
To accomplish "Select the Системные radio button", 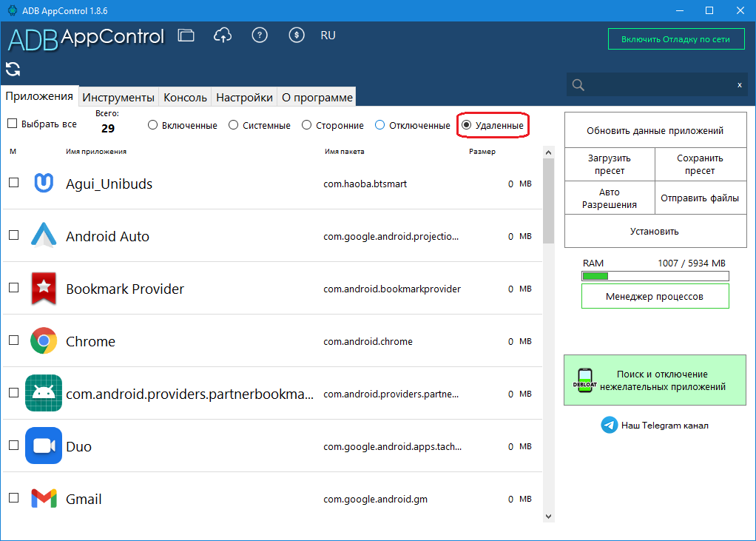I will pyautogui.click(x=233, y=125).
